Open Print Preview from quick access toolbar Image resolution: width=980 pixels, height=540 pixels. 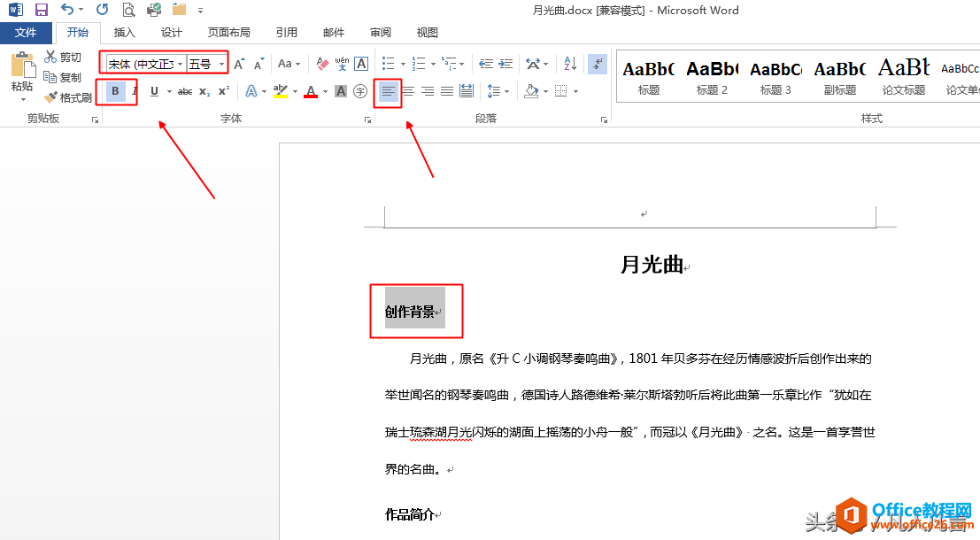pos(128,10)
